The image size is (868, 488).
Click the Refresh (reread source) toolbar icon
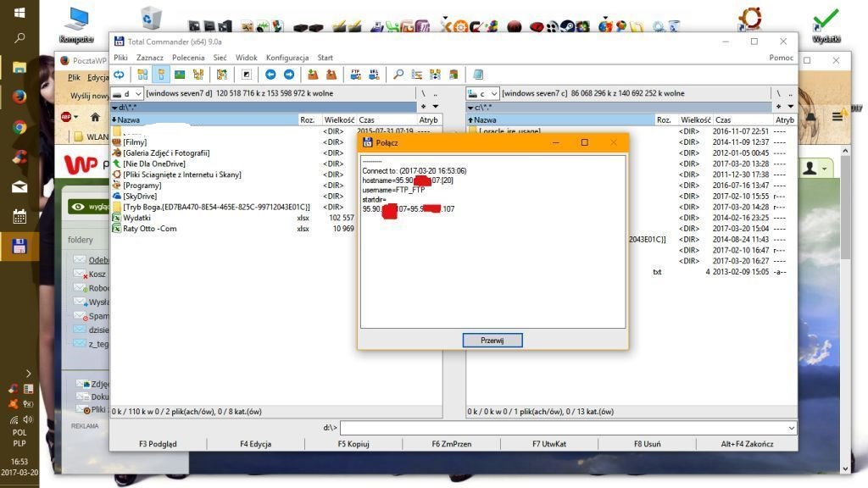(x=120, y=75)
